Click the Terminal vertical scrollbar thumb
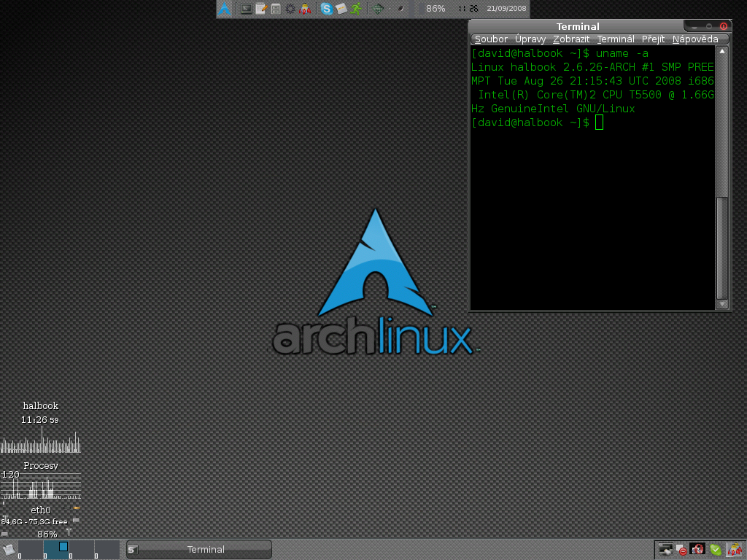The width and height of the screenshot is (747, 560). (x=722, y=248)
